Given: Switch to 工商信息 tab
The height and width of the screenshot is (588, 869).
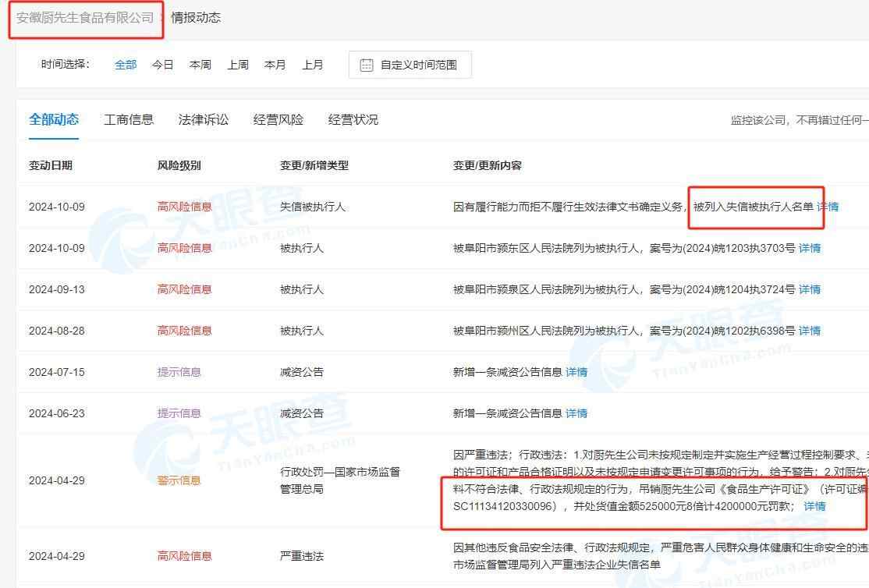Looking at the screenshot, I should [x=129, y=119].
